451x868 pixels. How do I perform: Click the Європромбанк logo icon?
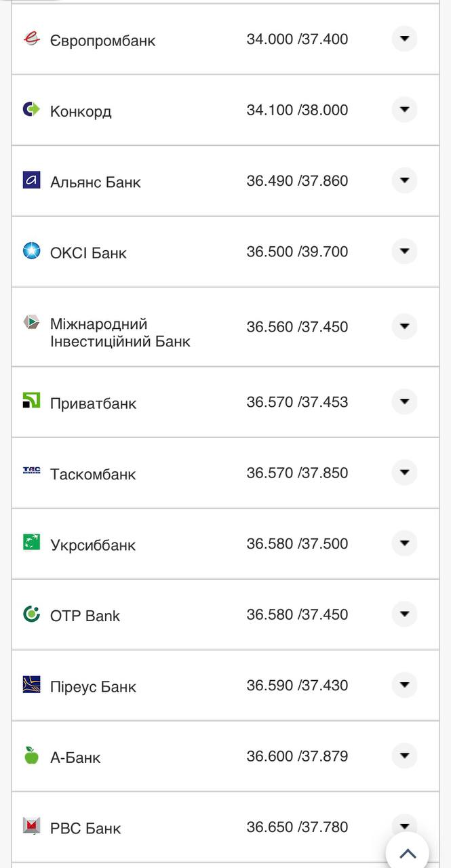pyautogui.click(x=32, y=39)
